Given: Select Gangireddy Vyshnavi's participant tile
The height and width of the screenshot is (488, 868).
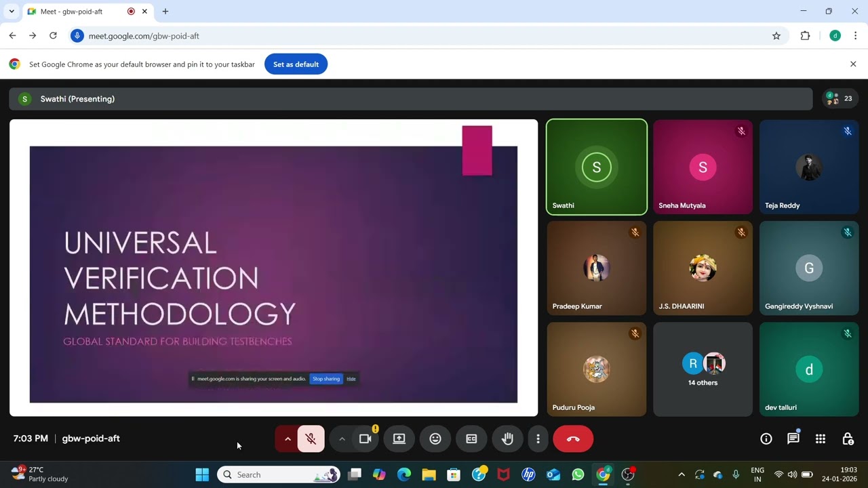Looking at the screenshot, I should click(x=809, y=268).
